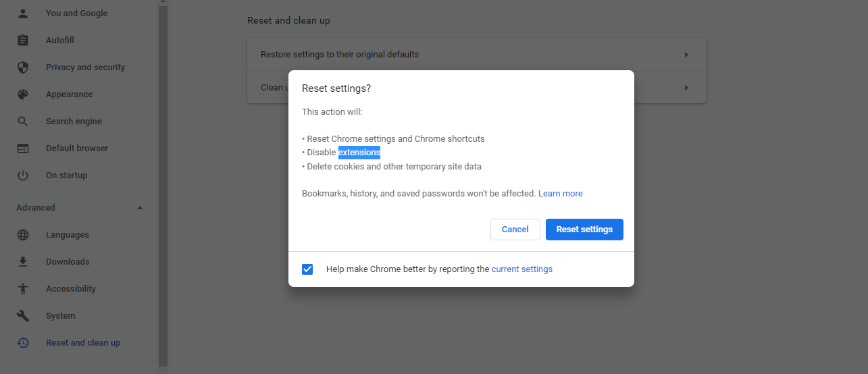Click the Languages globe icon
This screenshot has width=868, height=374.
pyautogui.click(x=23, y=235)
